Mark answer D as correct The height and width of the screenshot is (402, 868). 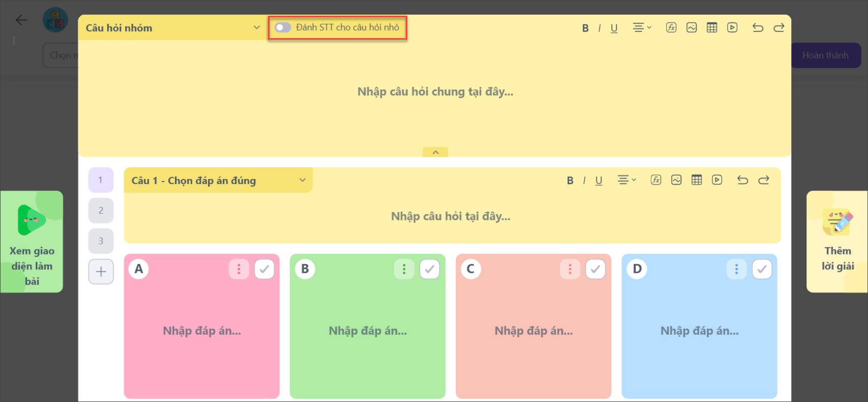(x=762, y=269)
